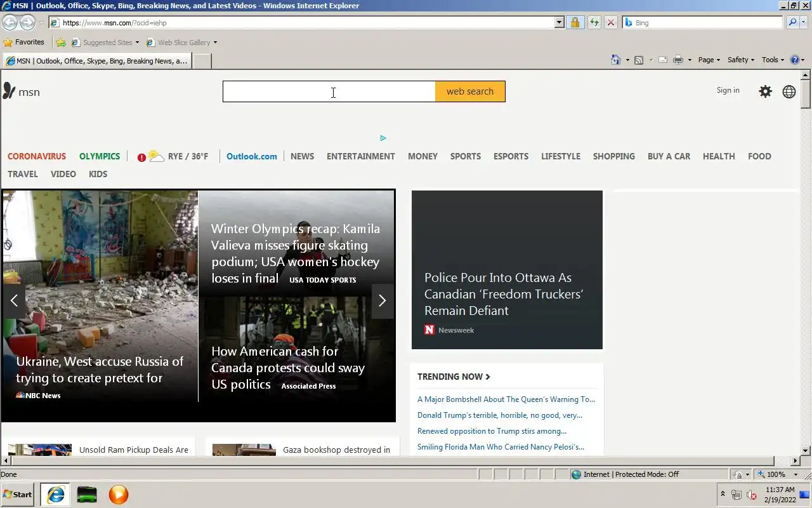
Task: Click the Sign in link
Action: pos(728,90)
